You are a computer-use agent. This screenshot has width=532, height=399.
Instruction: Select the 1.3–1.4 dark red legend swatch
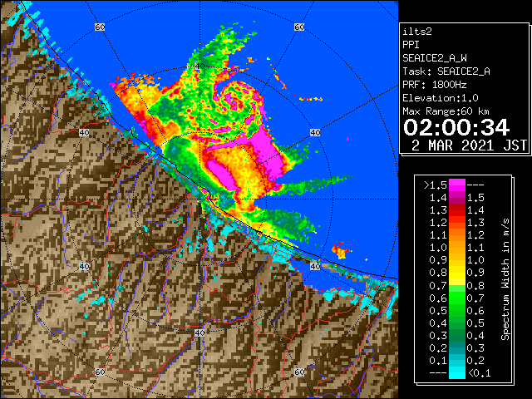pos(456,210)
